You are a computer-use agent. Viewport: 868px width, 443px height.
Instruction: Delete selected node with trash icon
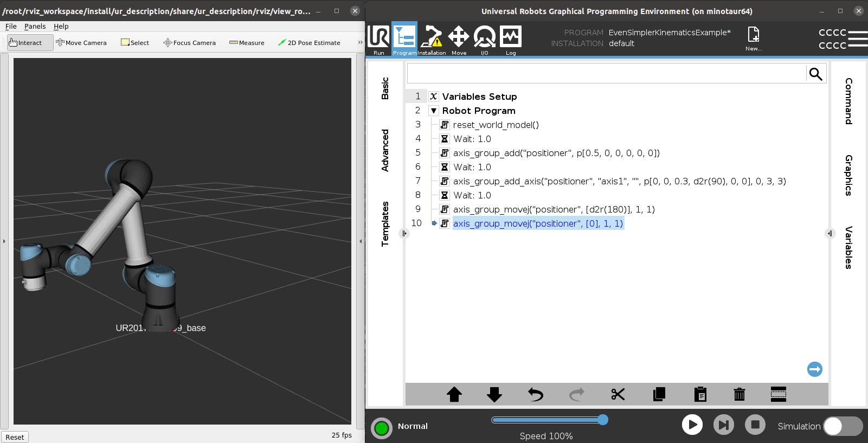(x=739, y=394)
